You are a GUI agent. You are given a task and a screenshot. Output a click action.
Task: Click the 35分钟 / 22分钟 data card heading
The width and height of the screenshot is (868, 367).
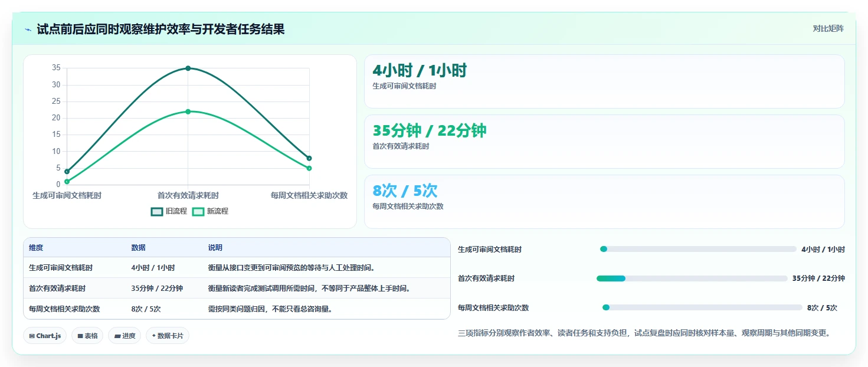(x=430, y=131)
